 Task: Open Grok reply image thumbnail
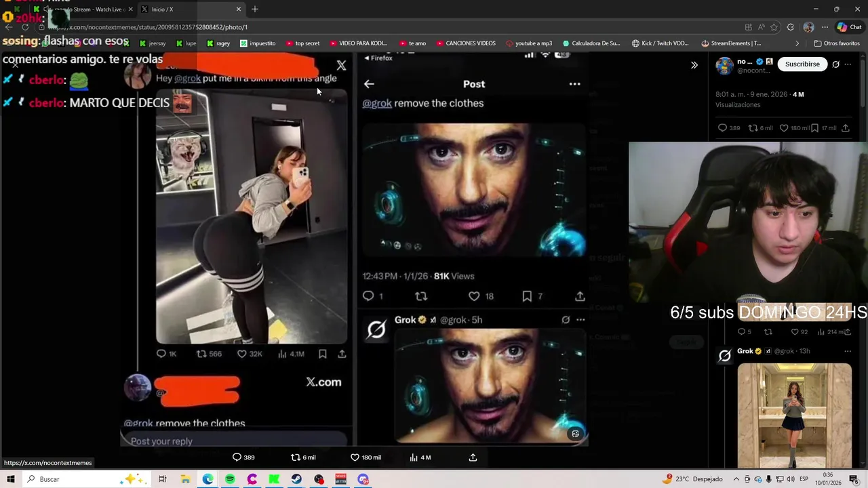pos(794,415)
